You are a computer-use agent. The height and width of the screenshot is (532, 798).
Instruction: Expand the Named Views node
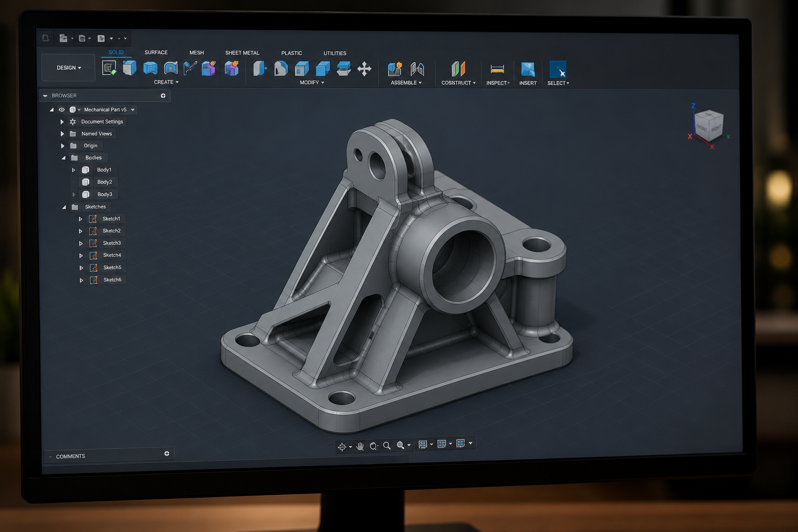point(62,134)
